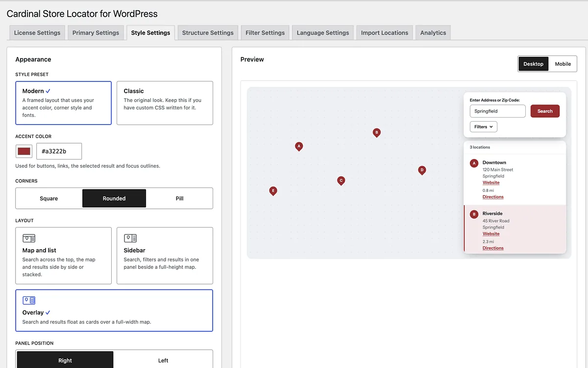588x368 pixels.
Task: Choose Pill corners
Action: click(180, 198)
